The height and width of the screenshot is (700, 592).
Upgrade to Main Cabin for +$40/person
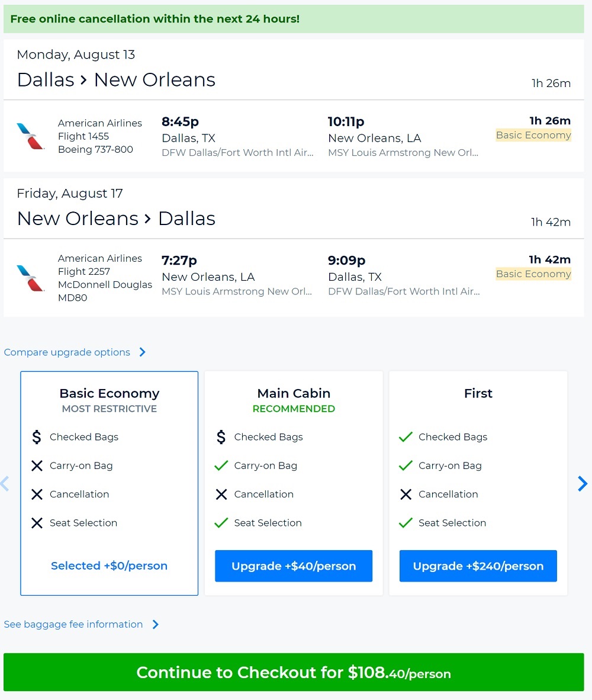click(294, 566)
